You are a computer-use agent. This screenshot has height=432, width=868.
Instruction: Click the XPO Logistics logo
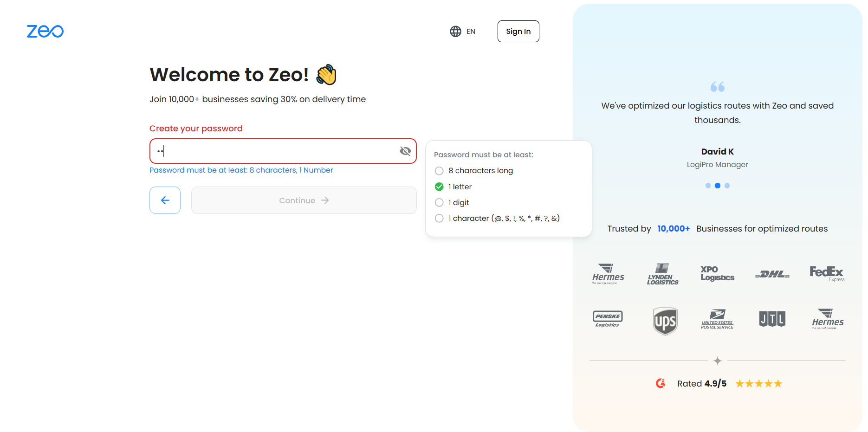[x=717, y=273]
